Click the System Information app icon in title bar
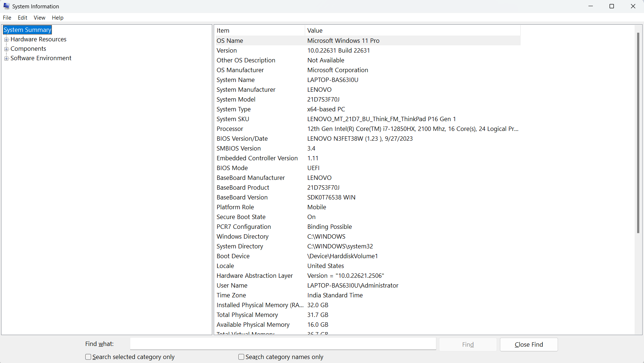Viewport: 644px width, 363px height. tap(7, 6)
